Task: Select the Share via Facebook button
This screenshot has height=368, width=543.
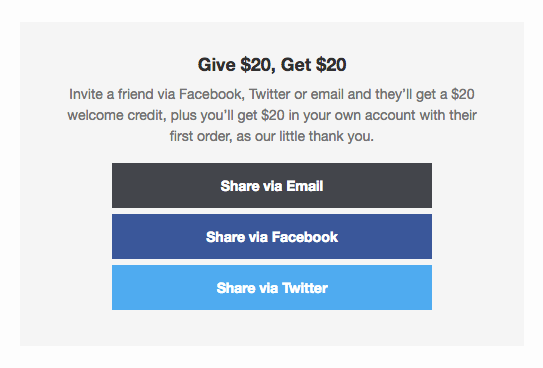Action: tap(272, 236)
